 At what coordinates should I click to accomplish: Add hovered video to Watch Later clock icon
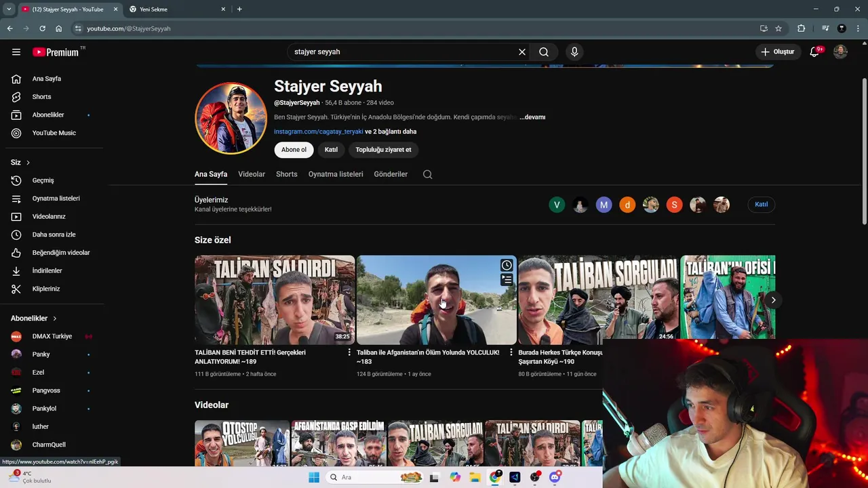tap(507, 265)
